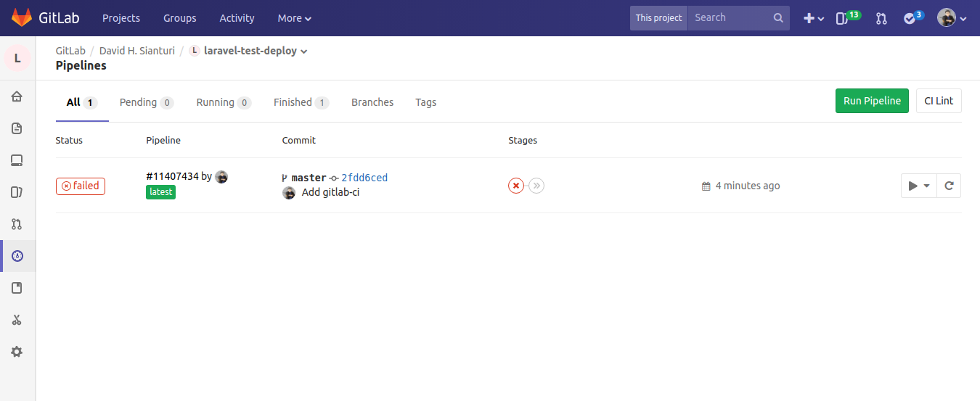Click the This project search scope label
Image resolution: width=980 pixels, height=401 pixels.
(659, 18)
